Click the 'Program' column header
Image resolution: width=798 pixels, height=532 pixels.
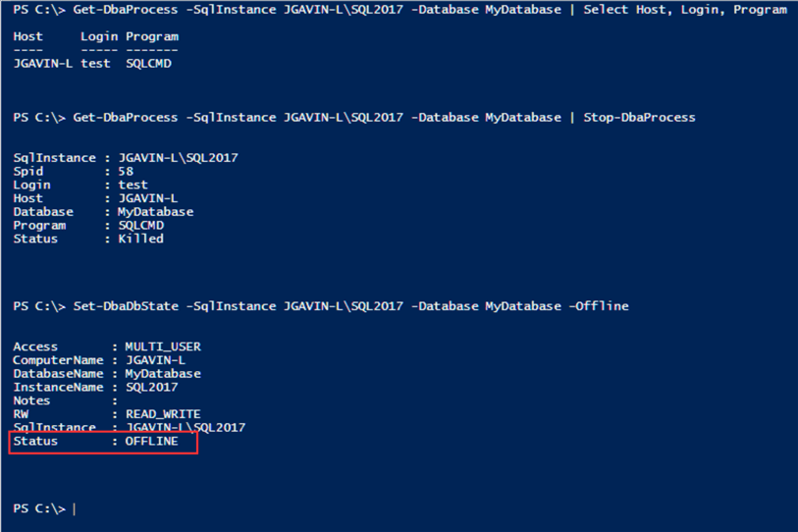(152, 37)
